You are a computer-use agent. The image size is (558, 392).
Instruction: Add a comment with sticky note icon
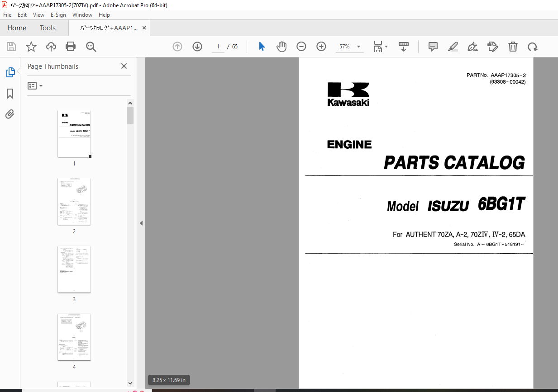coord(433,47)
